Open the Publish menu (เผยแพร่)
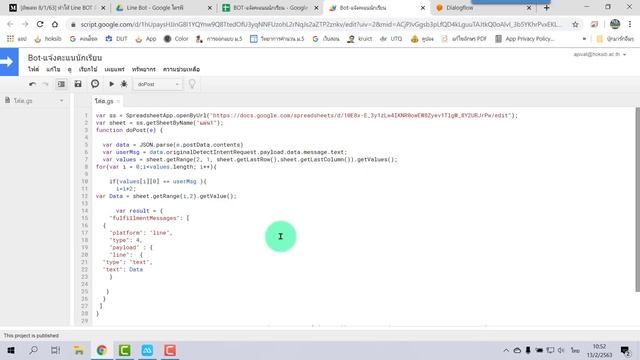 114,69
